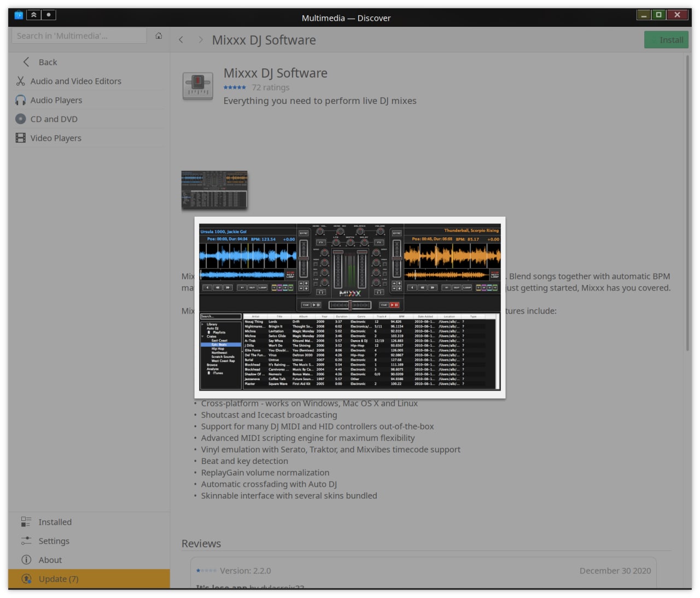This screenshot has height=598, width=700.
Task: Click the enlarged Mixxx screenshot popup
Action: tap(350, 307)
